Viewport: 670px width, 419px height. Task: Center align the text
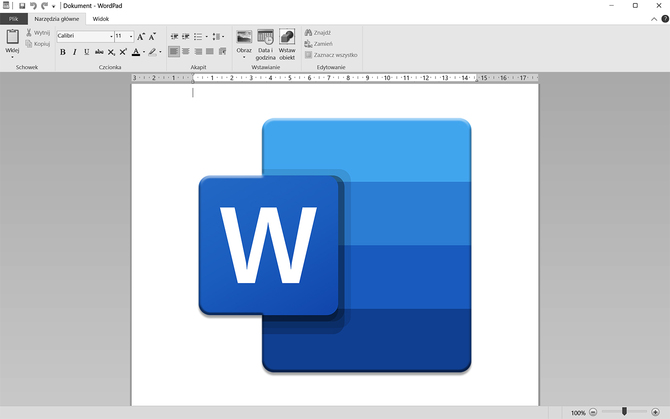186,52
